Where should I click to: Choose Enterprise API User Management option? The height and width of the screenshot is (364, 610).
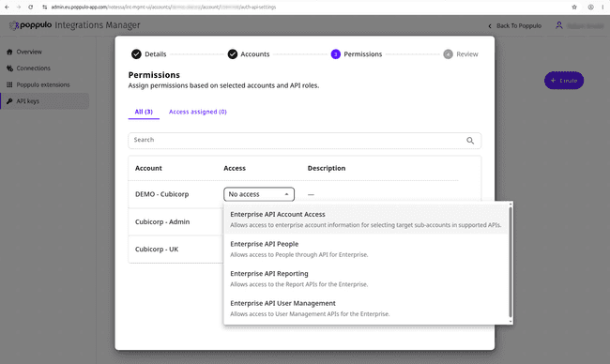366,309
